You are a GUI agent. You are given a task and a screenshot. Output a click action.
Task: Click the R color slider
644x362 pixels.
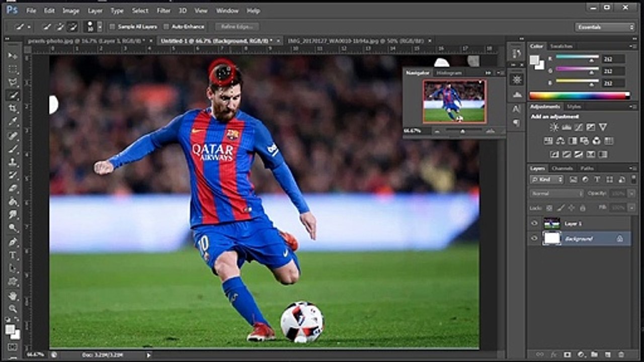pos(577,57)
